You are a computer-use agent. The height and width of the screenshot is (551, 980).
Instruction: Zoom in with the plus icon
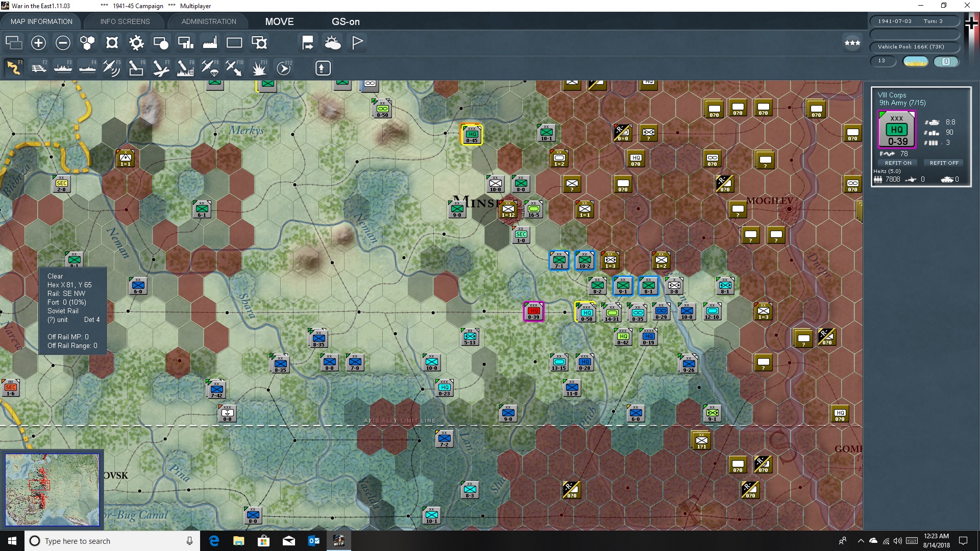(x=38, y=43)
